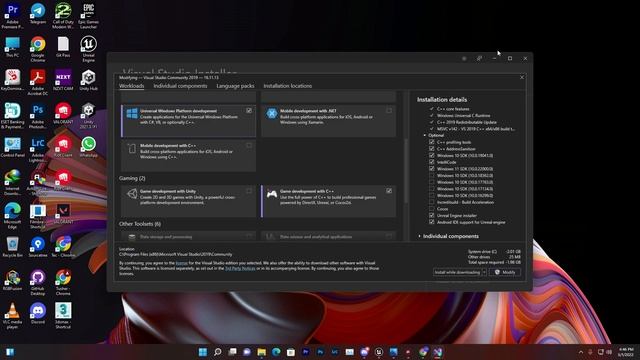Screen dimensions: 640x360
Task: Open VLC media player desktop icon
Action: pyautogui.click(x=12, y=316)
